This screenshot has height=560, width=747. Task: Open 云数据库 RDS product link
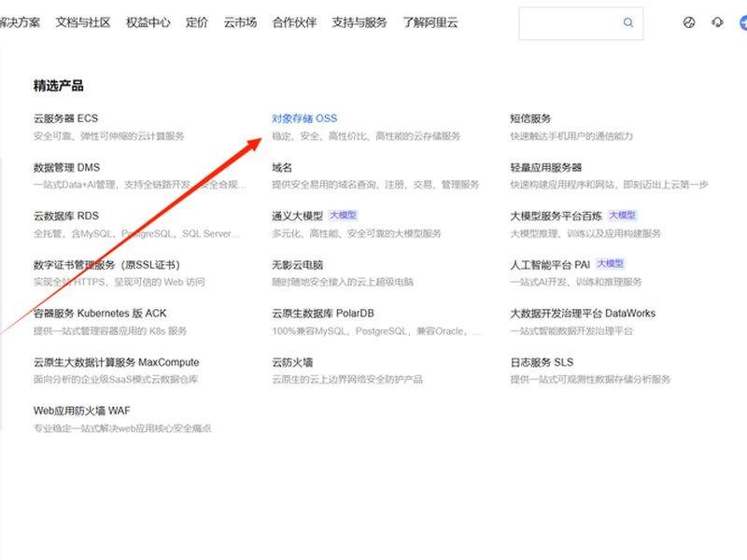pos(66,217)
